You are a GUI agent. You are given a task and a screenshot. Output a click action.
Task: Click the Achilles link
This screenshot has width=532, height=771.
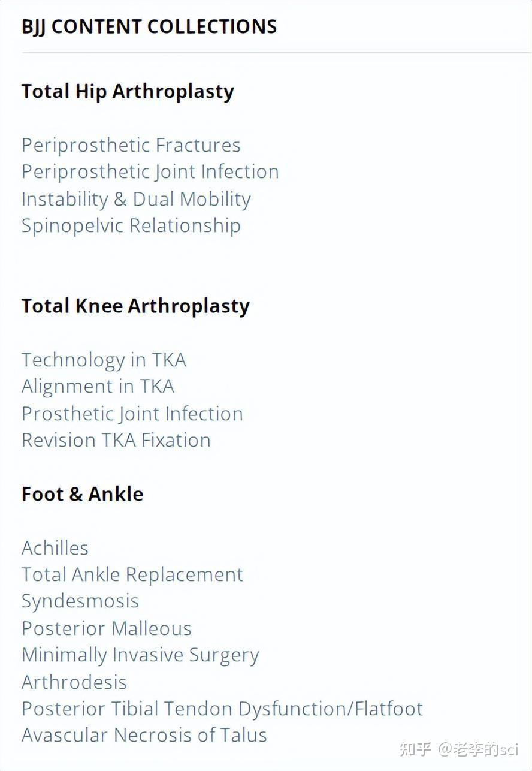tap(55, 548)
